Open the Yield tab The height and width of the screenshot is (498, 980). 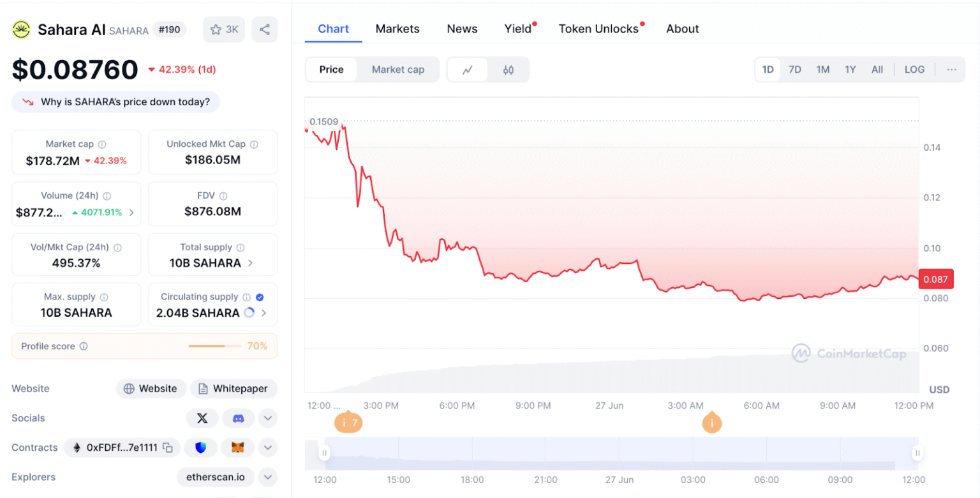tap(518, 29)
